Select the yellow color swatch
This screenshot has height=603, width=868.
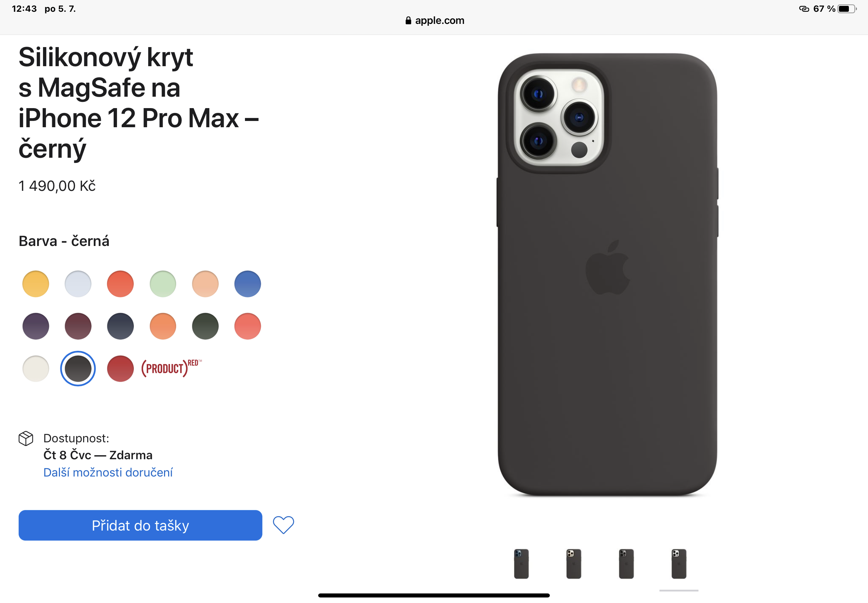tap(36, 284)
